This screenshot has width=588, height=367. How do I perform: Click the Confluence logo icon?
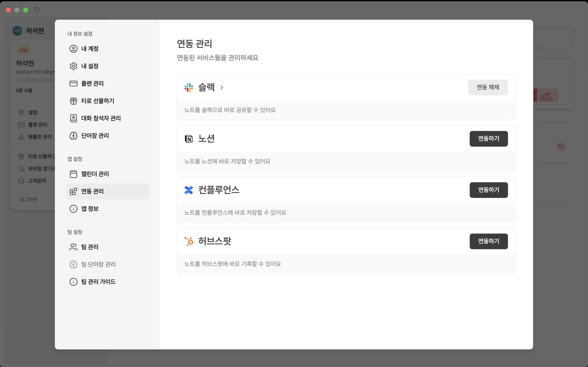click(189, 190)
